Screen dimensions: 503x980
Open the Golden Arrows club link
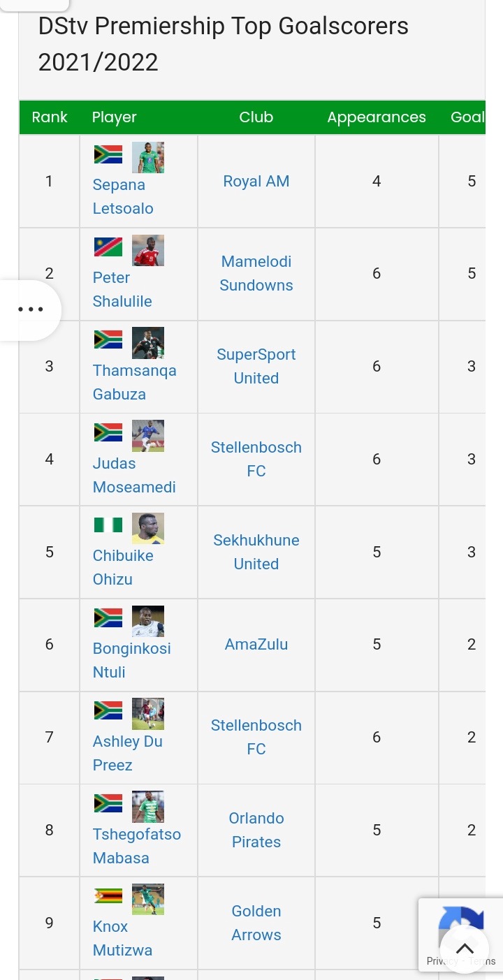click(x=256, y=923)
